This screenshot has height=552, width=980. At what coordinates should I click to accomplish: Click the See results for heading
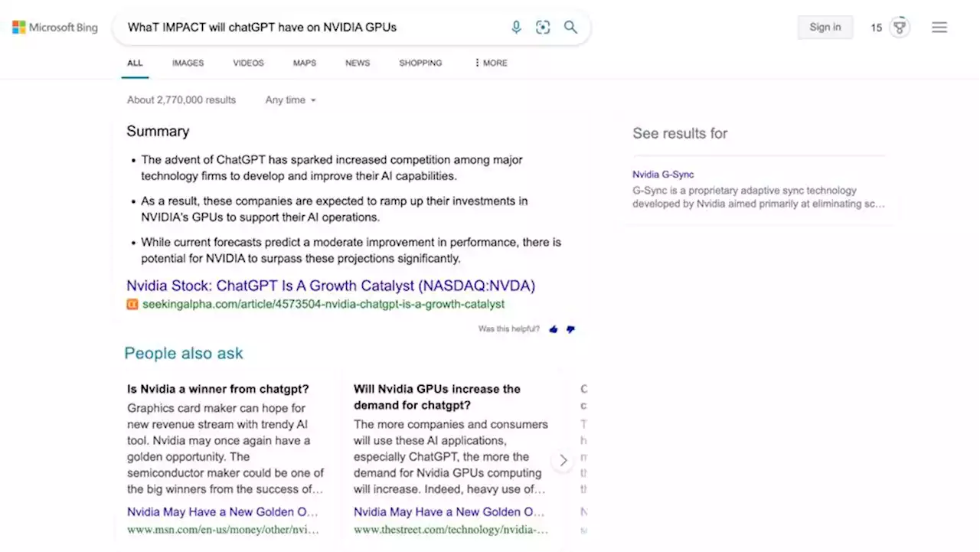click(680, 133)
